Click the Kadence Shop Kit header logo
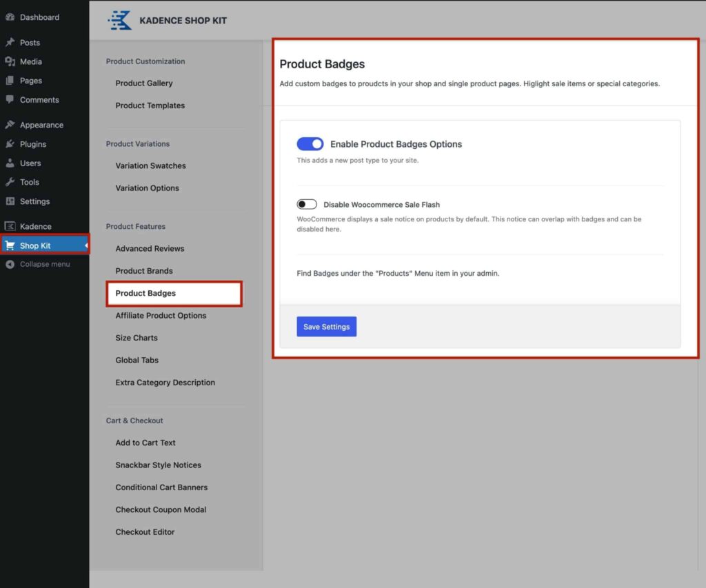 tap(120, 20)
